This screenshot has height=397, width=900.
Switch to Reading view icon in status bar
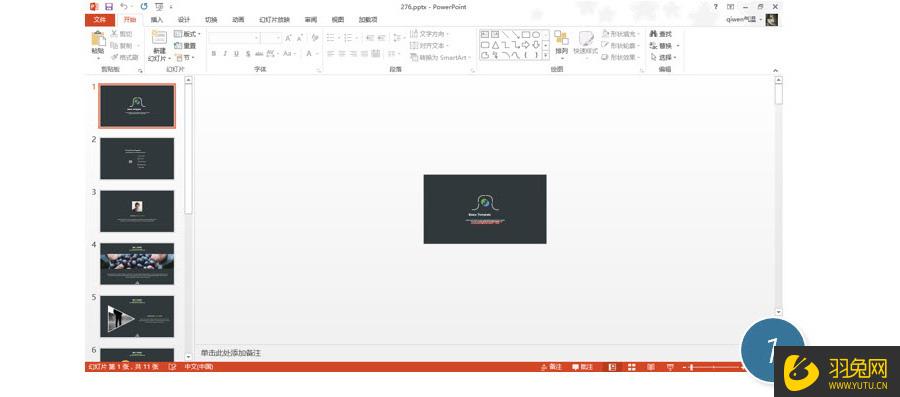point(650,367)
